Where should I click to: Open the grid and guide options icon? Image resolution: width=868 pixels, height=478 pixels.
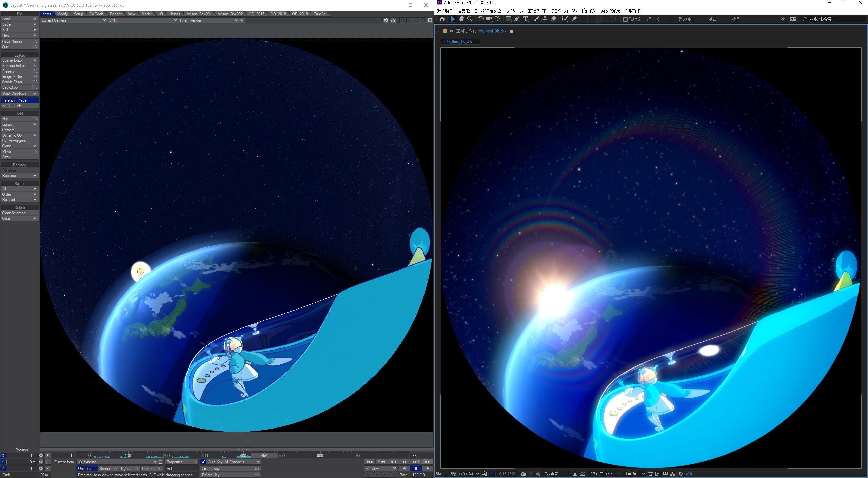click(x=484, y=474)
